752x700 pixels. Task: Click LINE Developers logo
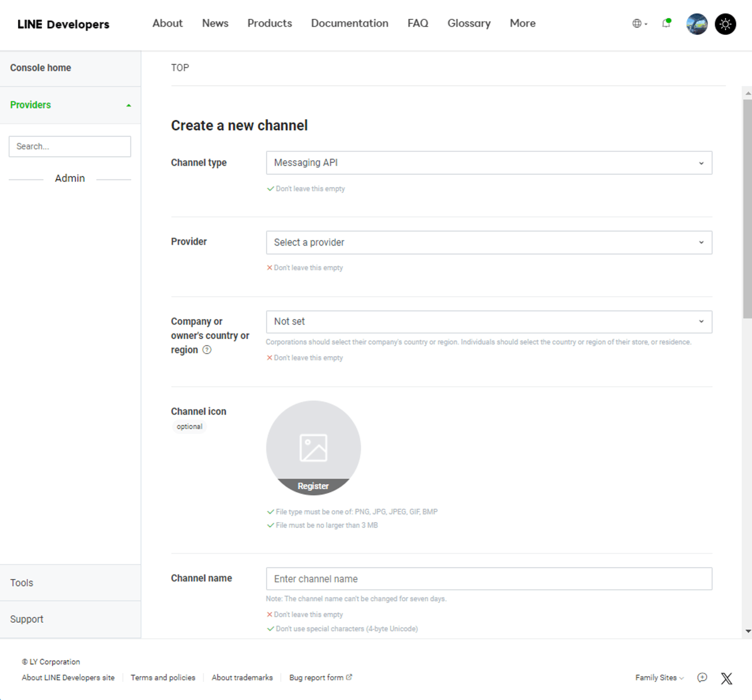point(63,24)
